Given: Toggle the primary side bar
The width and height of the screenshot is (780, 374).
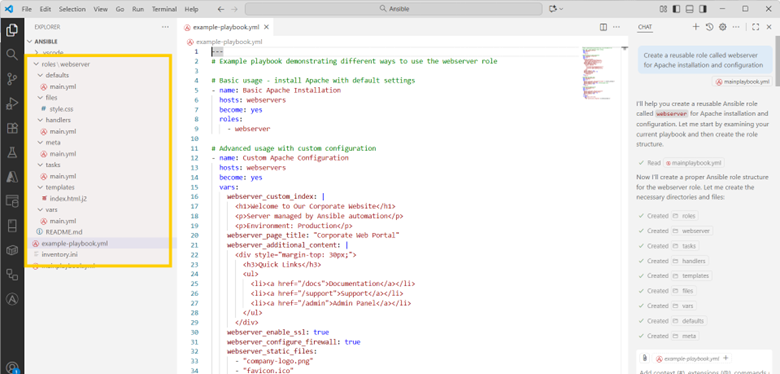Looking at the screenshot, I should tap(676, 9).
